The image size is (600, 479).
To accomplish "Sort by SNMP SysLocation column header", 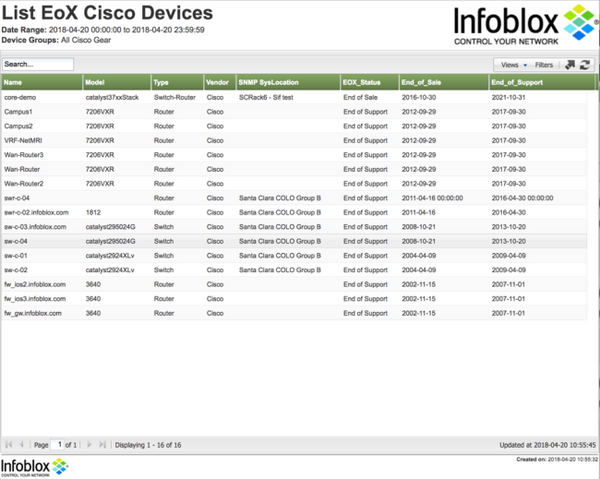I will tap(288, 82).
